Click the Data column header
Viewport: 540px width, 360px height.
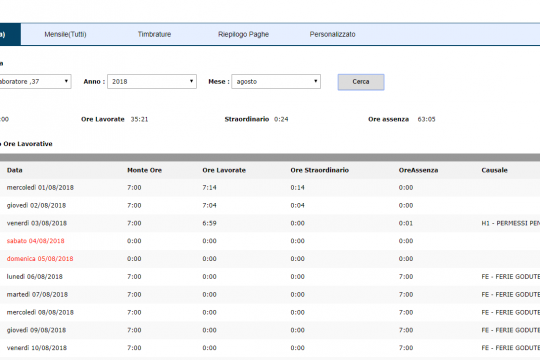(x=14, y=170)
